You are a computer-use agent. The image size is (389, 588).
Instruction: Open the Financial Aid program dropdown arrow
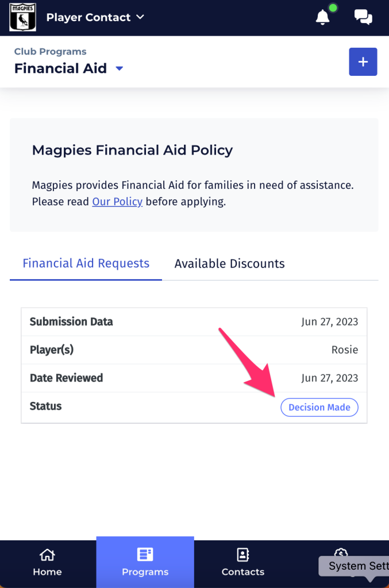click(120, 69)
